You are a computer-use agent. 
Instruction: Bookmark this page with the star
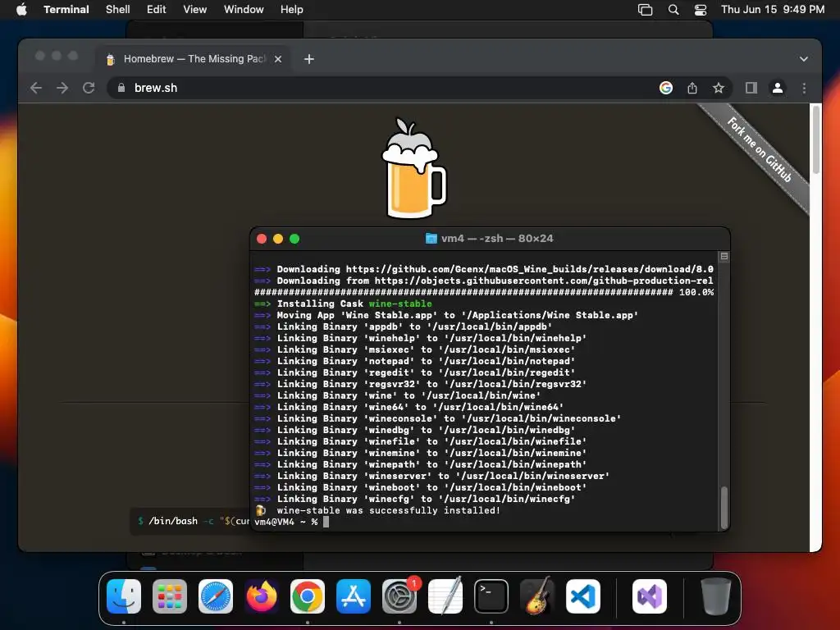(719, 88)
